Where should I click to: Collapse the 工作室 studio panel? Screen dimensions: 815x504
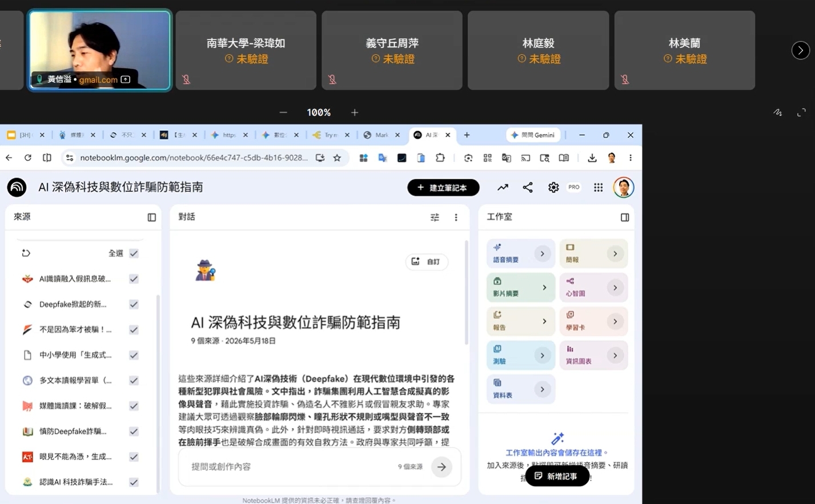click(625, 217)
